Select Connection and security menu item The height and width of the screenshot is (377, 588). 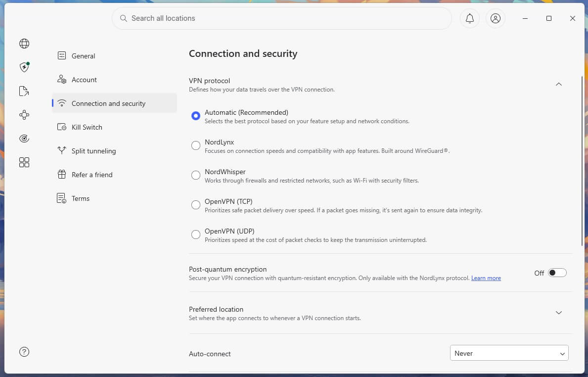coord(114,103)
